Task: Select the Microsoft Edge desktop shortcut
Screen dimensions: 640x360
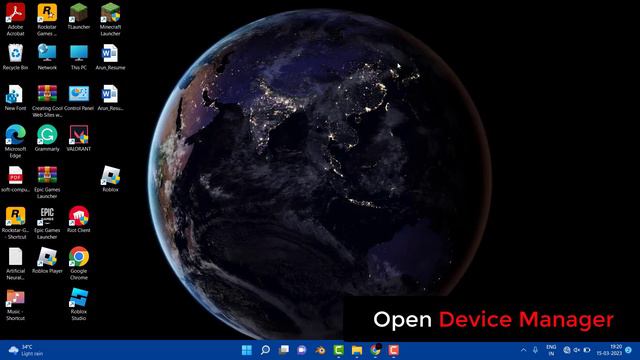Action: [15, 141]
